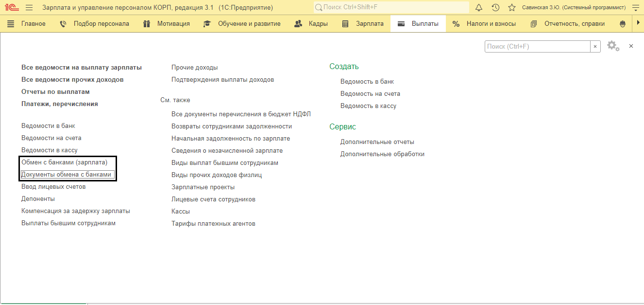Open Зарплатные проекты list
The width and height of the screenshot is (644, 305).
(x=203, y=187)
